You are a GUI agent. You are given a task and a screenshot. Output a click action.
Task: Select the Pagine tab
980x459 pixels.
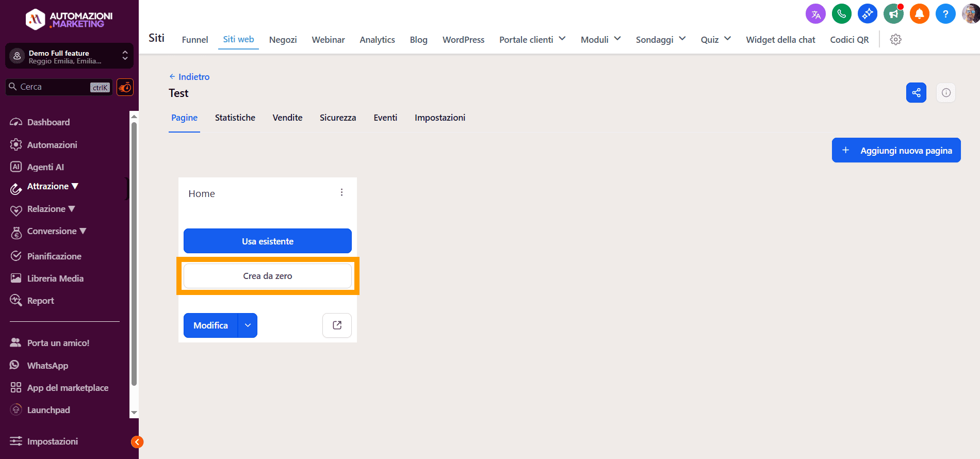click(184, 118)
